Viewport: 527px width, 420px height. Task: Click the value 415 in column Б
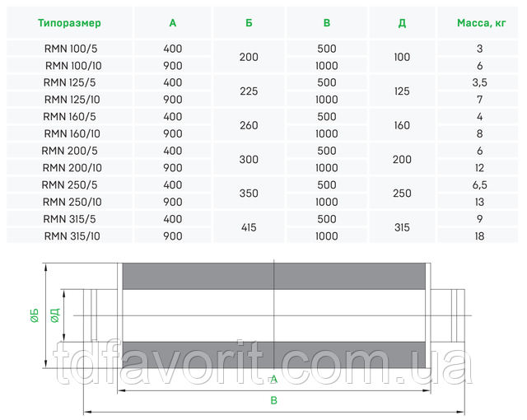tap(249, 227)
